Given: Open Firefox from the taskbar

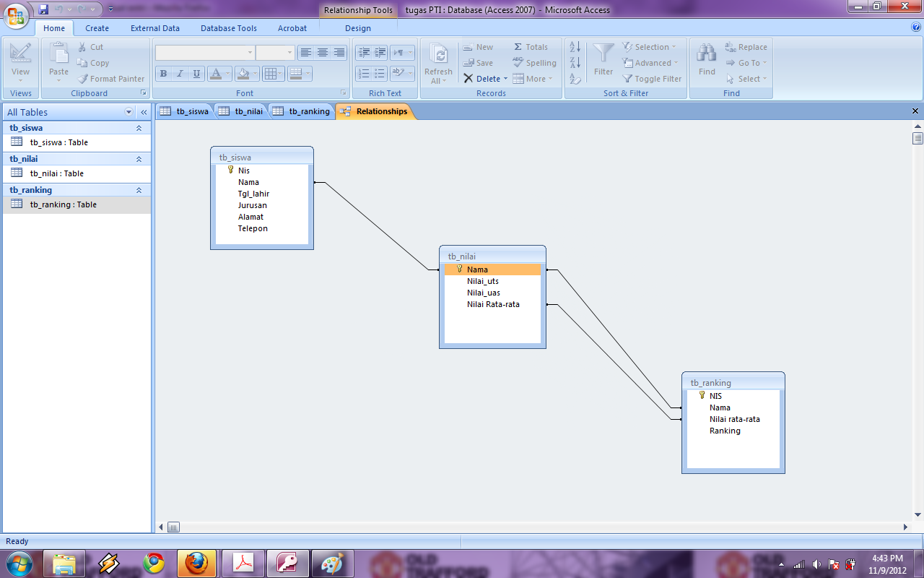Looking at the screenshot, I should pos(196,563).
